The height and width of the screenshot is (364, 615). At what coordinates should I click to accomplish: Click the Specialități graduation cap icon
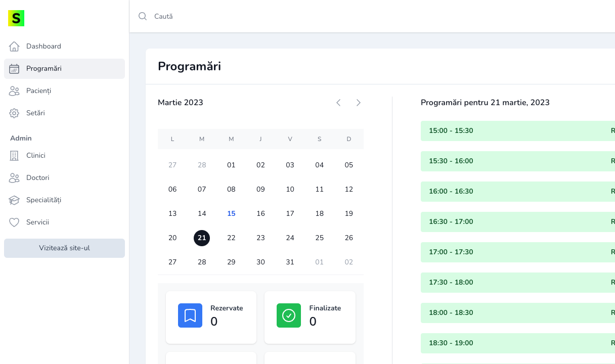click(14, 200)
